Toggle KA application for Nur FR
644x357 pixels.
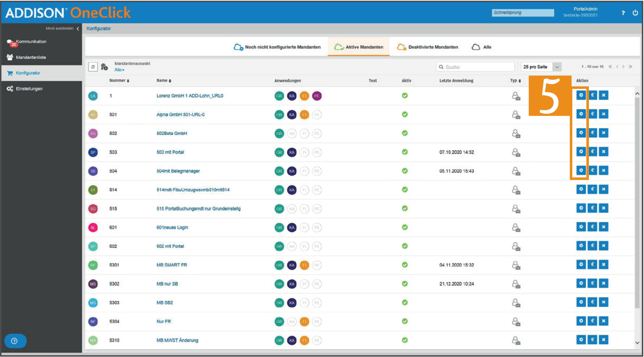(x=292, y=321)
